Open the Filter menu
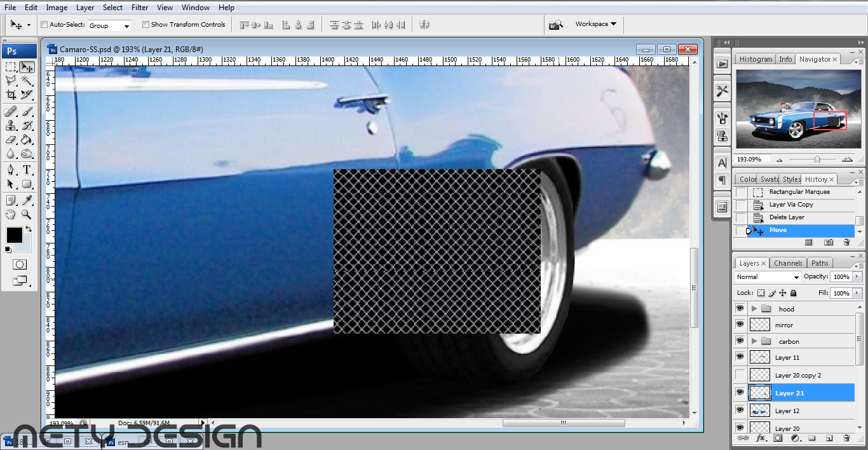 click(140, 8)
